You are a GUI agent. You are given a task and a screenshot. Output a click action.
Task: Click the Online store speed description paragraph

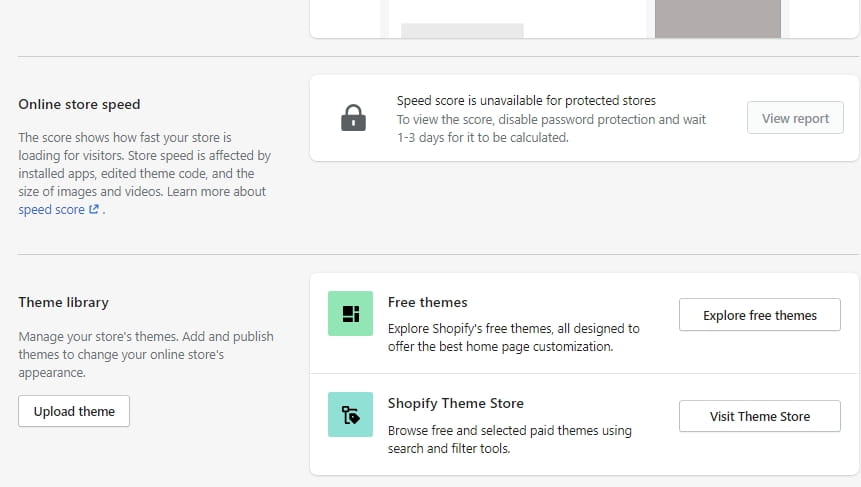144,164
